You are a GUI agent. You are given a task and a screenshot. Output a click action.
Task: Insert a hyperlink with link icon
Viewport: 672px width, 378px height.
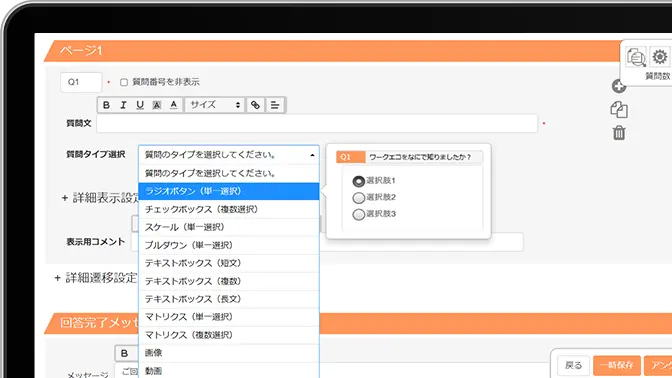click(x=255, y=105)
